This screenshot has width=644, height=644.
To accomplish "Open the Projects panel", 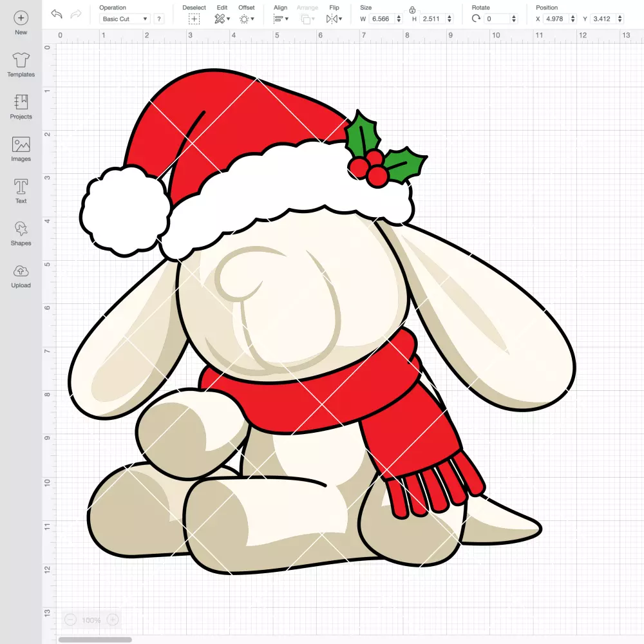I will pyautogui.click(x=21, y=107).
